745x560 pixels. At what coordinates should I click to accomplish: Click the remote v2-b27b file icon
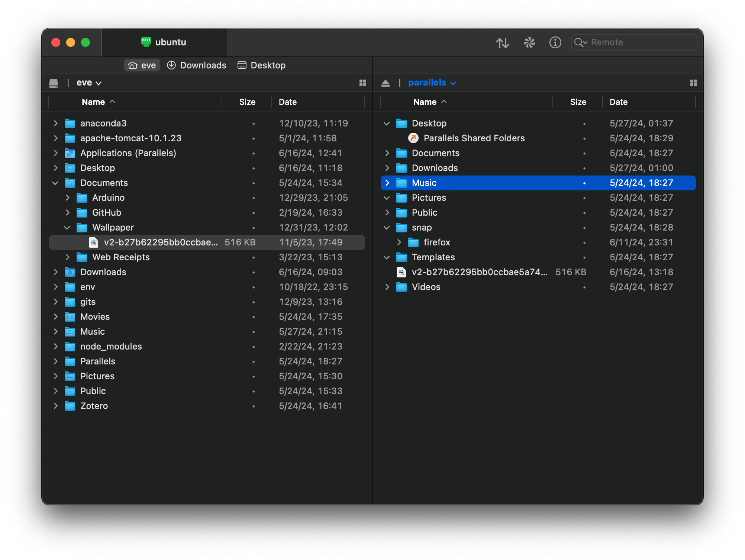click(401, 272)
